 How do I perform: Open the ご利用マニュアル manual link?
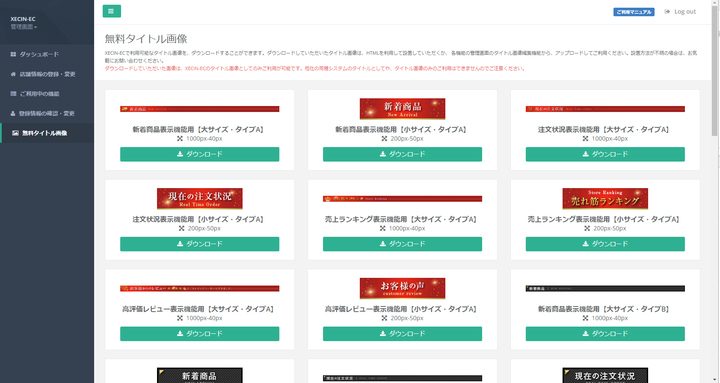(634, 12)
